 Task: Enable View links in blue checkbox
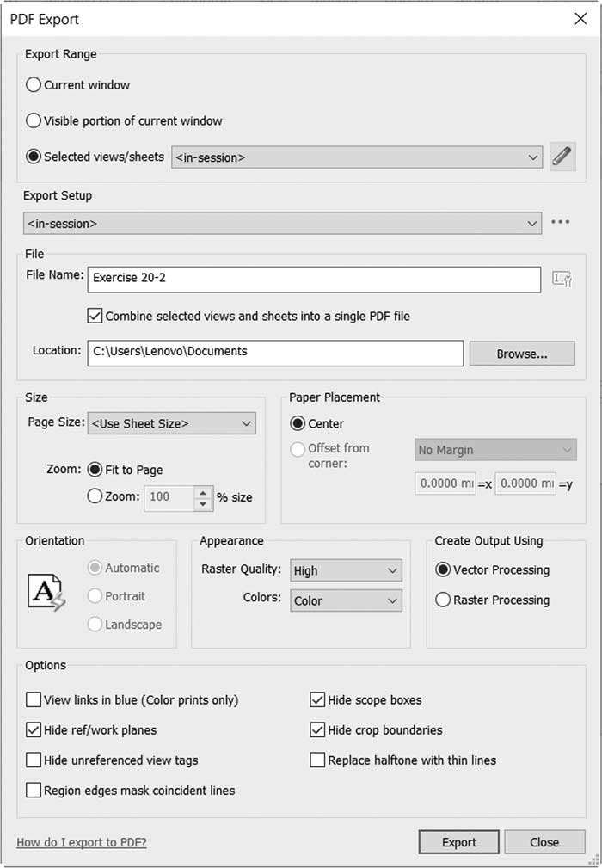(x=34, y=699)
